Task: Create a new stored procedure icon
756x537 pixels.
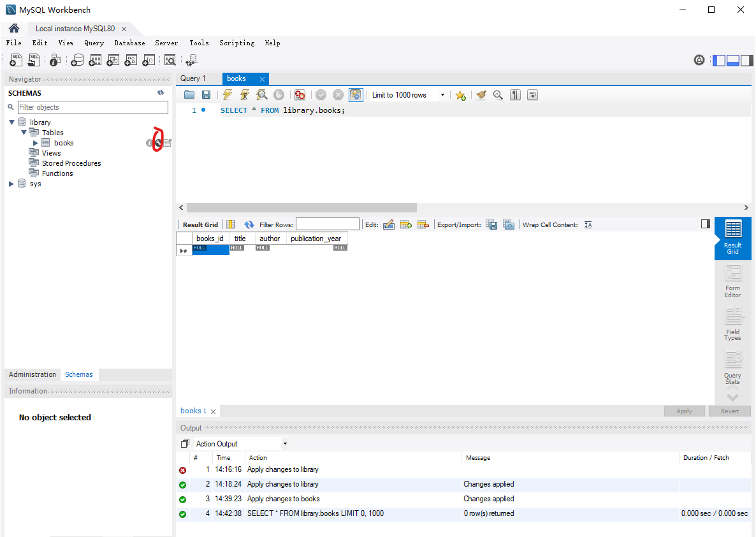Action: [131, 61]
